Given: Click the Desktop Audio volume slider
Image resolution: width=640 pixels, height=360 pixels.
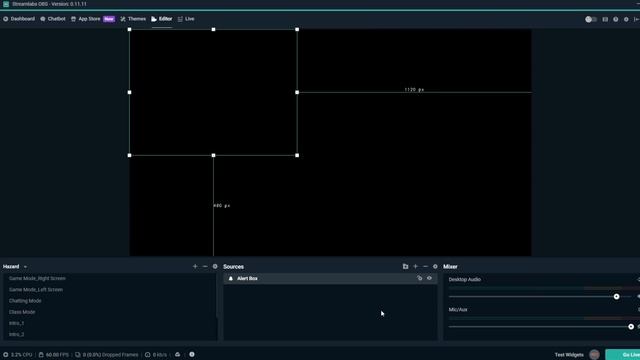Looking at the screenshot, I should click(x=540, y=297).
